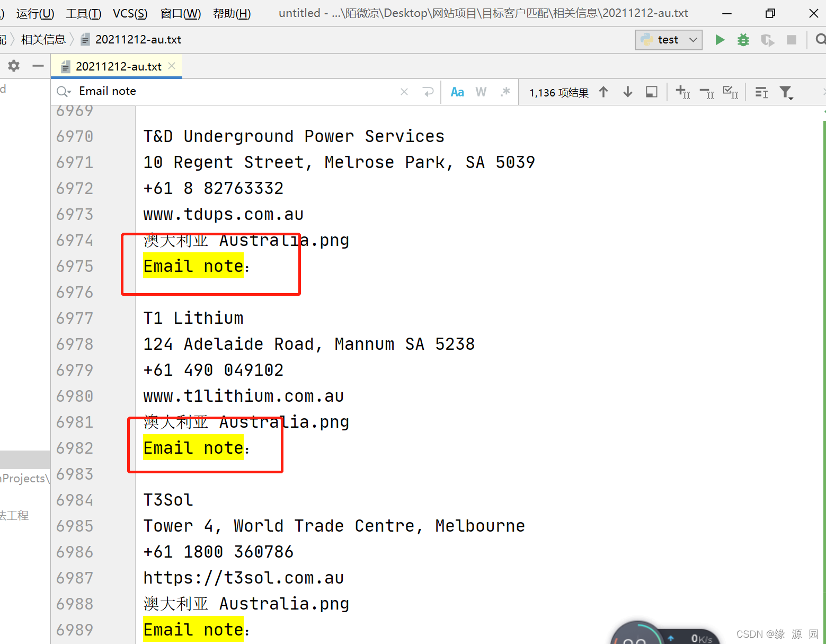
Task: Click the new line search icon
Action: coord(428,92)
